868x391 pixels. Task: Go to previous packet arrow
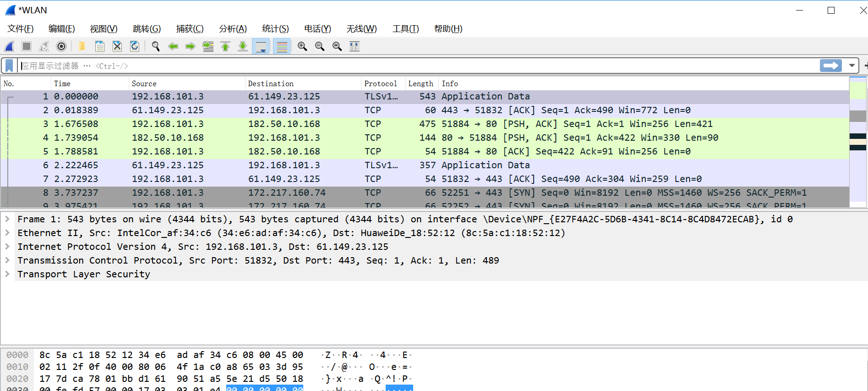(173, 46)
